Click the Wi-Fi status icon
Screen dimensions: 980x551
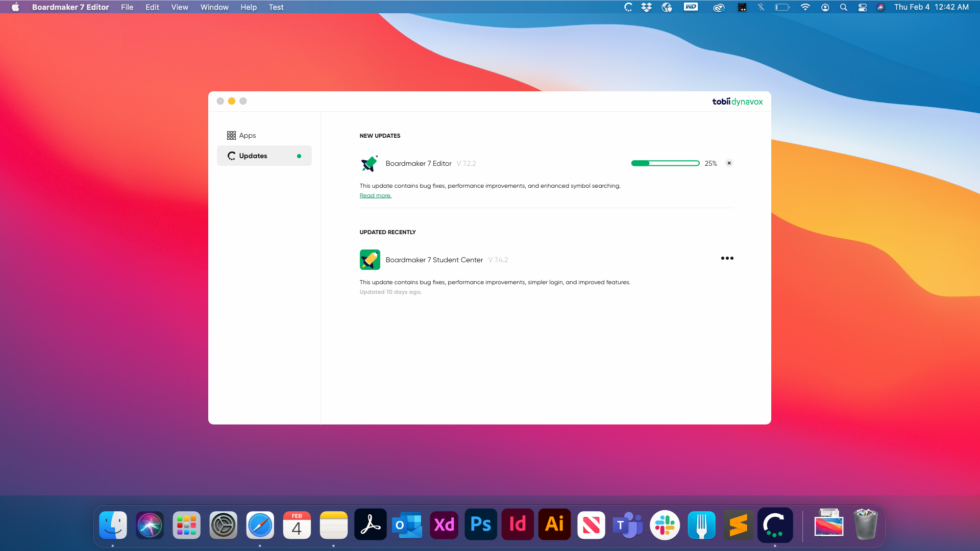click(805, 7)
